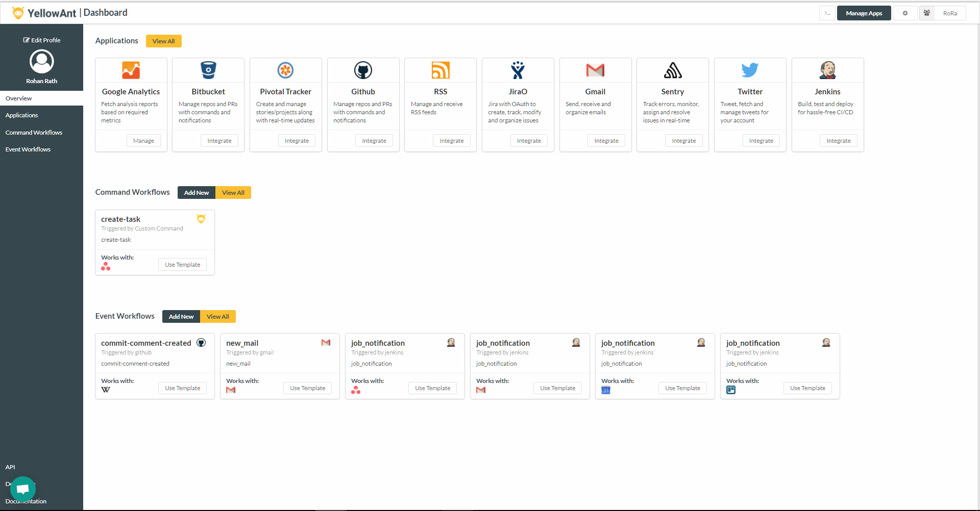Click the Sentry logo icon

pos(672,70)
